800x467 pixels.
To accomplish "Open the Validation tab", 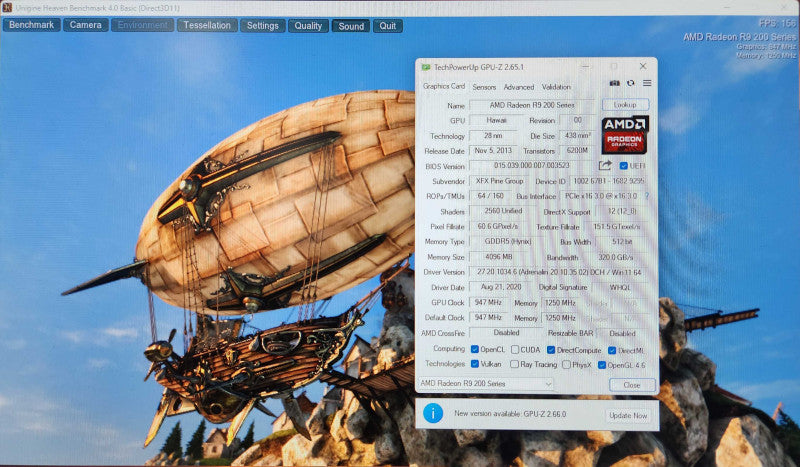I will click(x=556, y=87).
